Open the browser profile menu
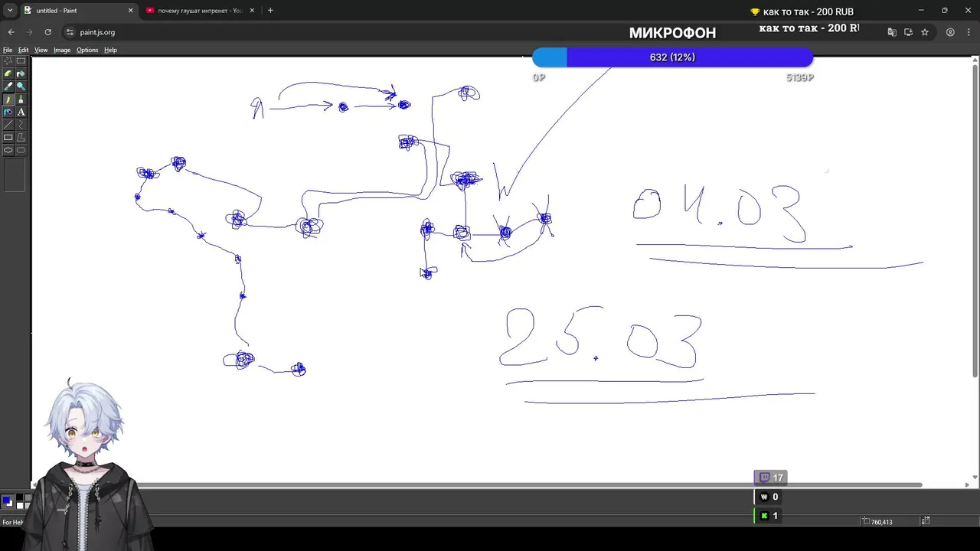The height and width of the screenshot is (551, 980). (950, 32)
